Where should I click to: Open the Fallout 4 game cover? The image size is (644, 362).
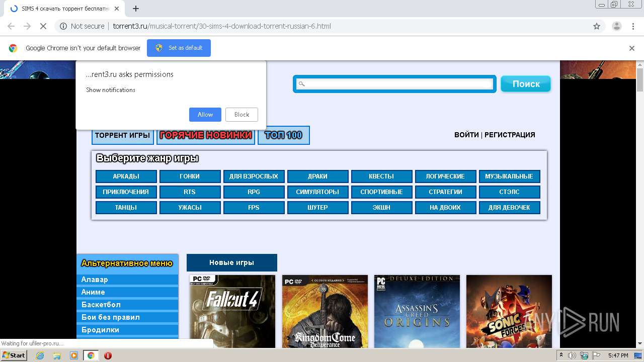point(232,311)
